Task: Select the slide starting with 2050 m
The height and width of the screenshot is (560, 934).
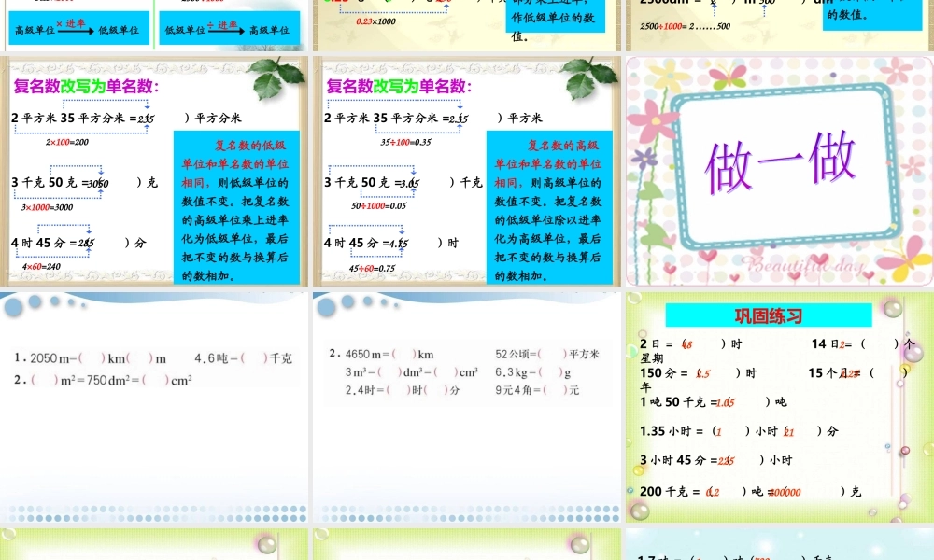Action: [154, 406]
